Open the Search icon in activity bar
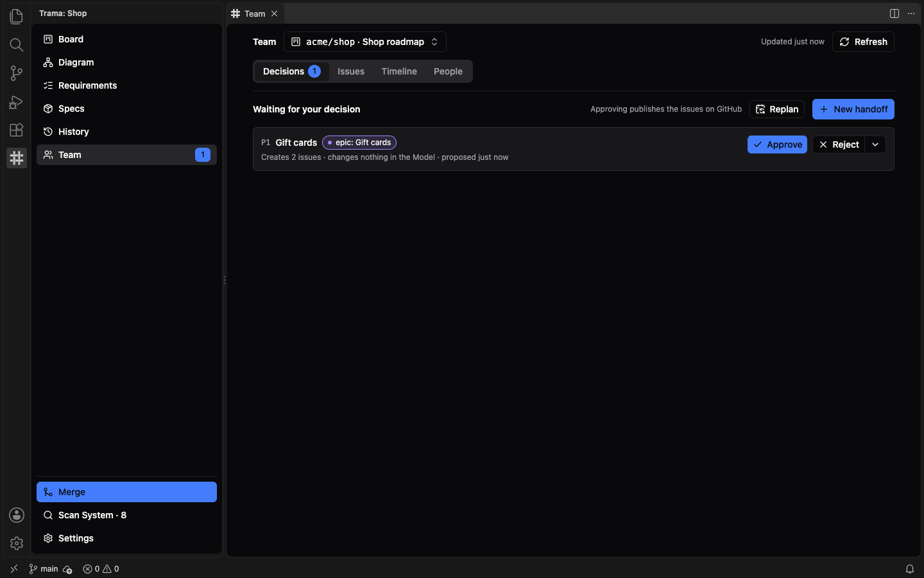Screen dimensions: 924x578 point(17,45)
